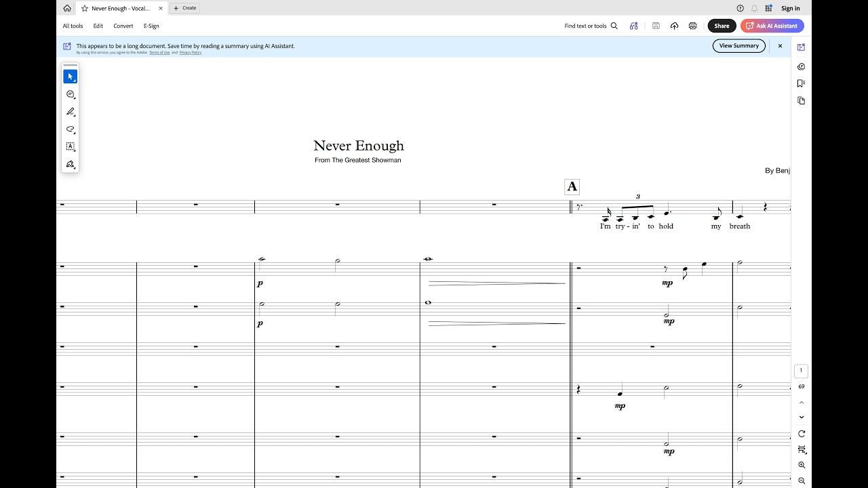Image resolution: width=868 pixels, height=488 pixels.
Task: Choose the Add comment tool
Action: tap(71, 94)
